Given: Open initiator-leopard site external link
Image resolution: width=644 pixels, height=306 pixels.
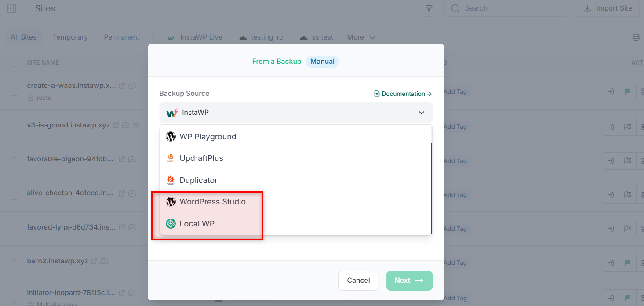Looking at the screenshot, I should coord(122,292).
